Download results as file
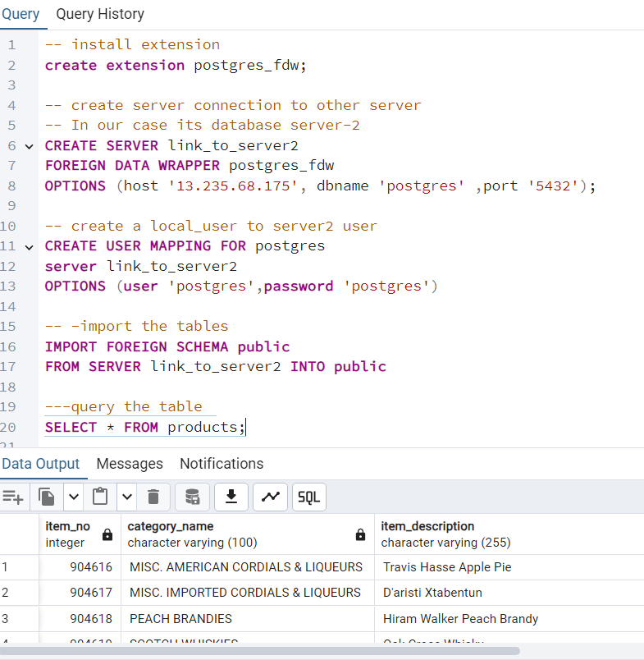This screenshot has height=660, width=644. pyautogui.click(x=231, y=497)
